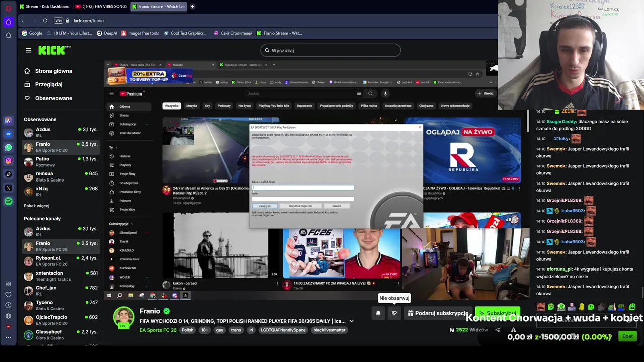
Task: Click the blacklivesmatter tag
Action: click(330, 330)
